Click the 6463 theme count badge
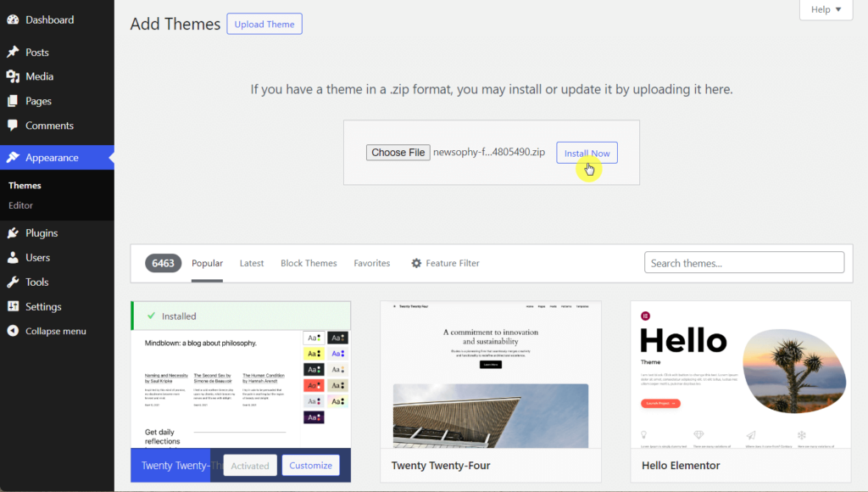 (163, 263)
